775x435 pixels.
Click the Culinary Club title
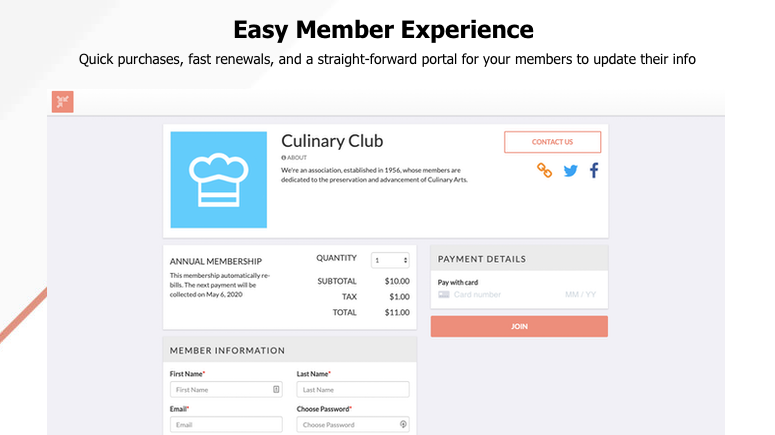coord(332,141)
